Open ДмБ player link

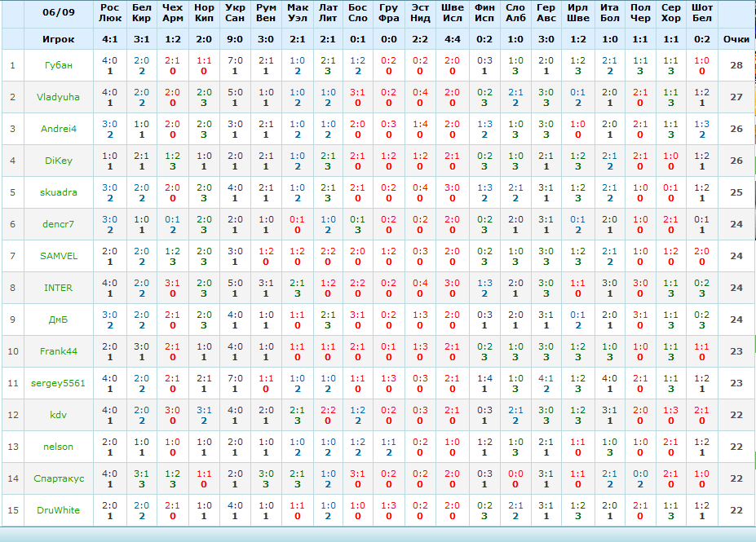(59, 319)
